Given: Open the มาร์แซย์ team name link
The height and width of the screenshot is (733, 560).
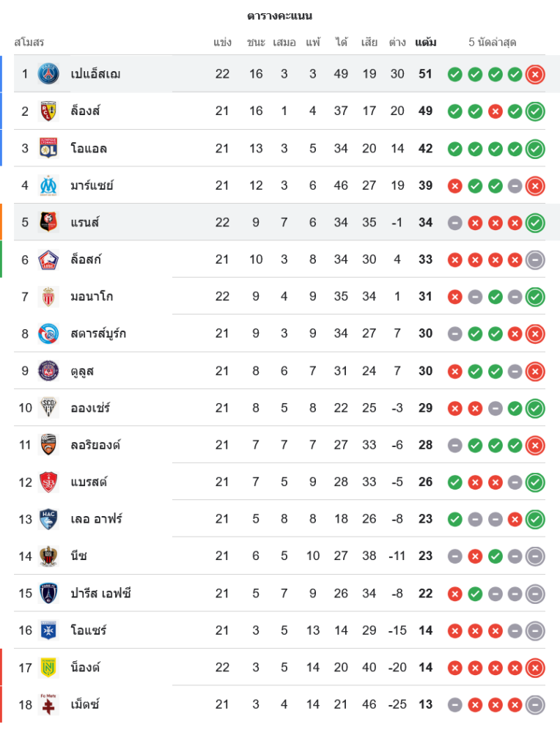Looking at the screenshot, I should point(92,185).
